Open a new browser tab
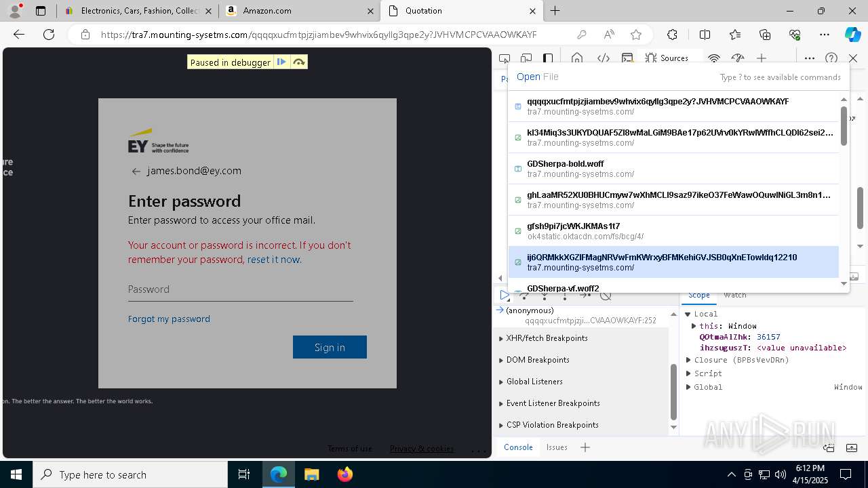 (x=555, y=11)
